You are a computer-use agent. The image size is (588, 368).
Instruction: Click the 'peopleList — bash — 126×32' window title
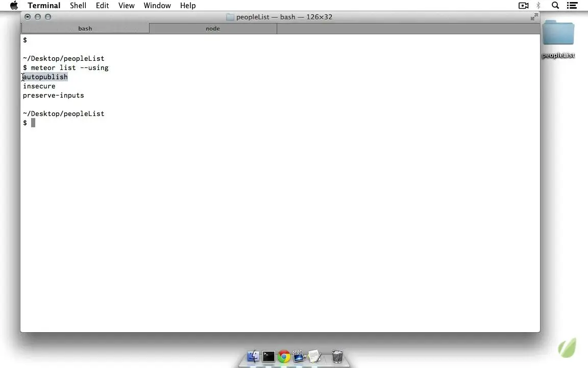[x=284, y=17]
